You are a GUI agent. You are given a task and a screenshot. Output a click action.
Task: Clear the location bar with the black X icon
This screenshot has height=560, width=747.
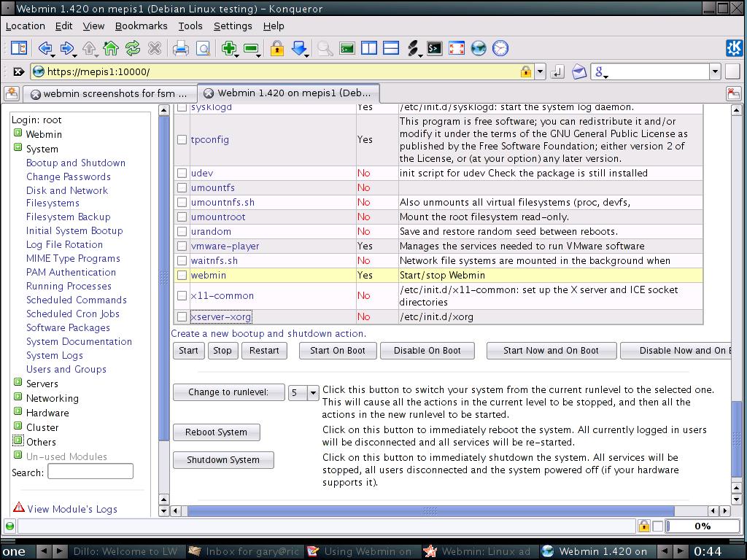click(x=18, y=72)
